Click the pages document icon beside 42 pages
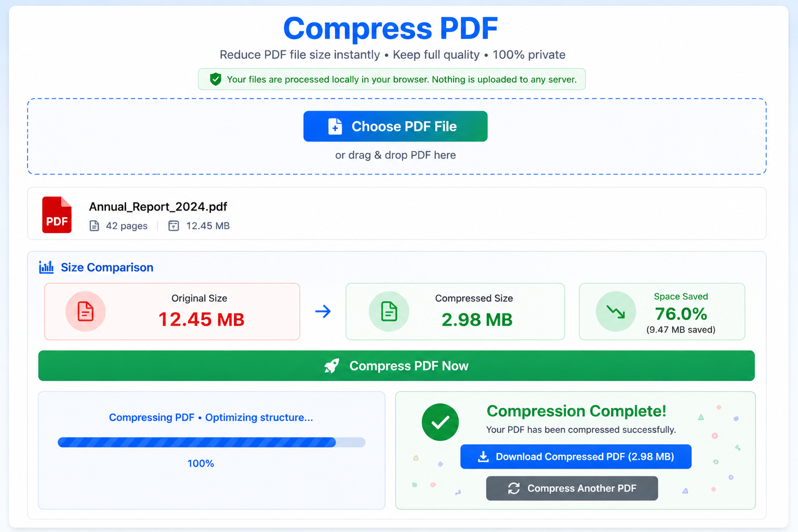Viewport: 798px width, 532px height. [94, 225]
